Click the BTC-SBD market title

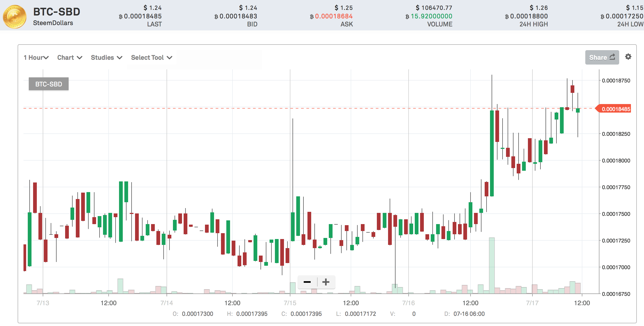[57, 12]
